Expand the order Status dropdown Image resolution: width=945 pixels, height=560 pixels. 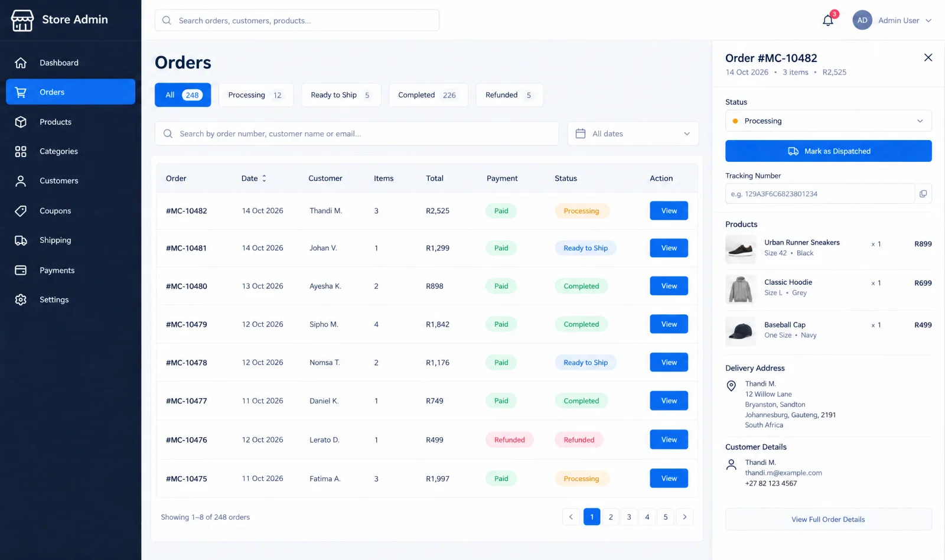click(x=829, y=121)
